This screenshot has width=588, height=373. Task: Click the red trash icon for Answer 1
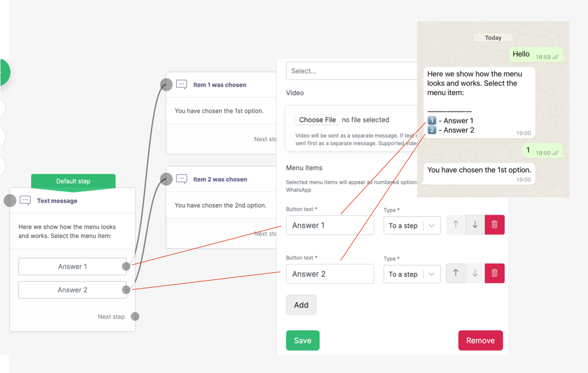495,224
